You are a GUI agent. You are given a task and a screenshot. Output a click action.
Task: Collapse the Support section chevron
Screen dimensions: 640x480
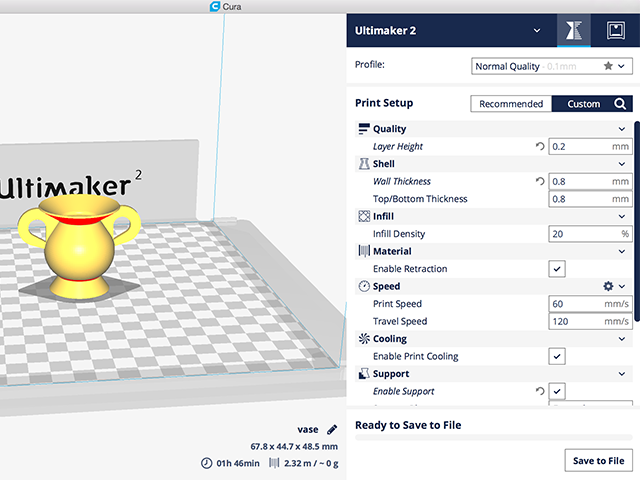tap(622, 374)
